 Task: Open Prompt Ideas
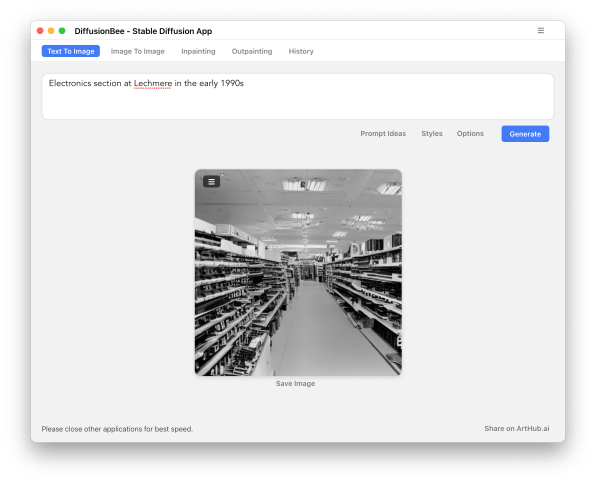(x=383, y=134)
